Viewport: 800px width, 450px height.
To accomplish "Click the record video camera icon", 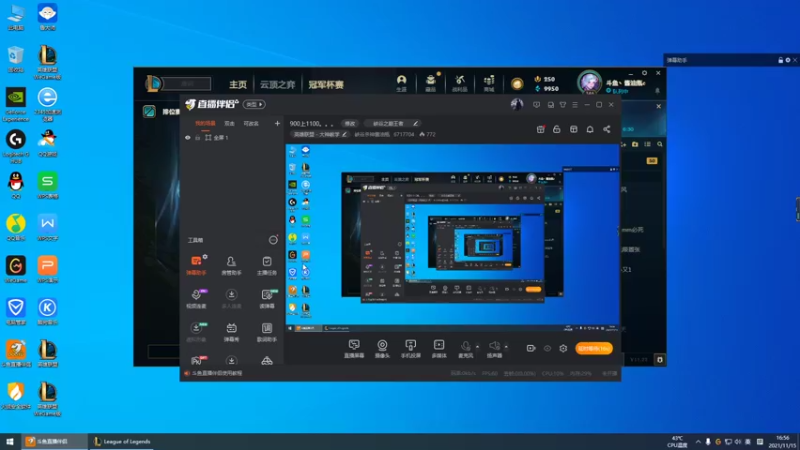I will click(531, 348).
